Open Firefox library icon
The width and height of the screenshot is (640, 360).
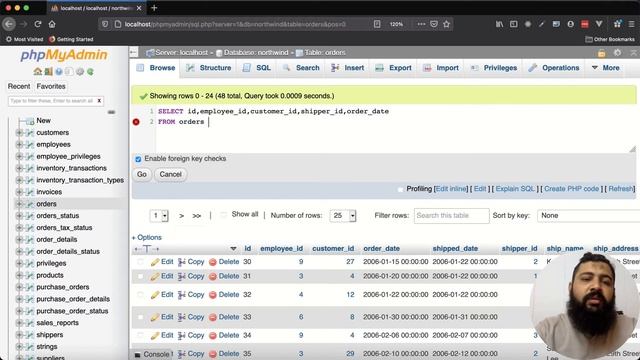(x=499, y=24)
